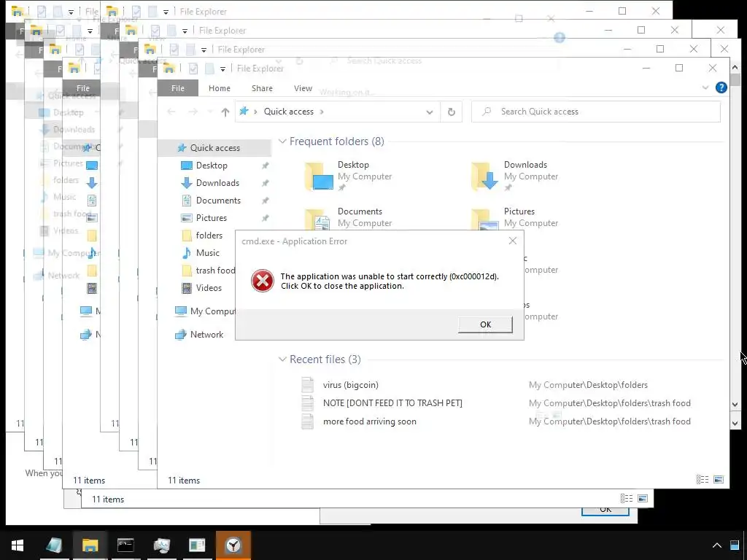Screen dimensions: 747x560
Task: Click the OK button in the background dialog
Action: click(605, 511)
